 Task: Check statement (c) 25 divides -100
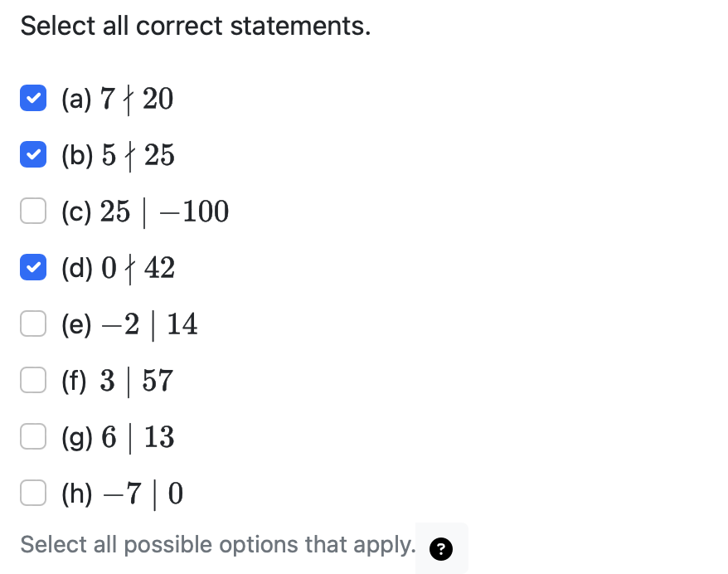[33, 211]
